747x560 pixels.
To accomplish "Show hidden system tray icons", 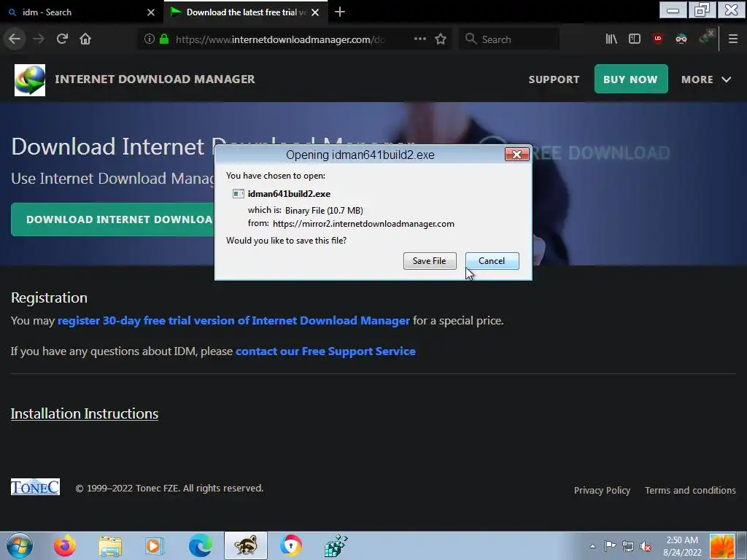I will click(592, 546).
